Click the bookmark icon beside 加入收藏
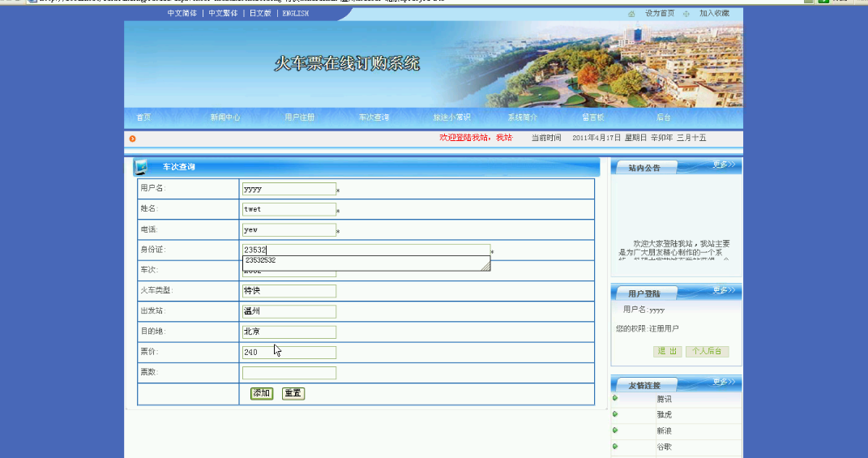The image size is (868, 458). (686, 14)
